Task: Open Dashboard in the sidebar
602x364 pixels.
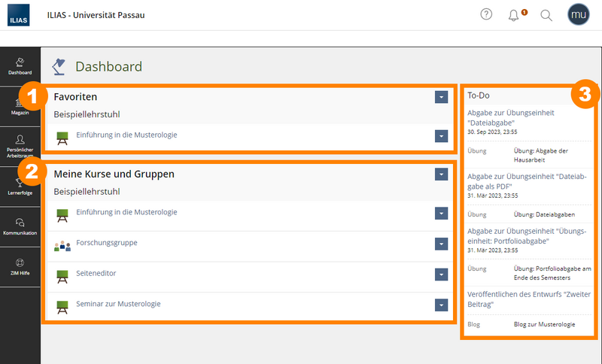Action: click(x=20, y=66)
